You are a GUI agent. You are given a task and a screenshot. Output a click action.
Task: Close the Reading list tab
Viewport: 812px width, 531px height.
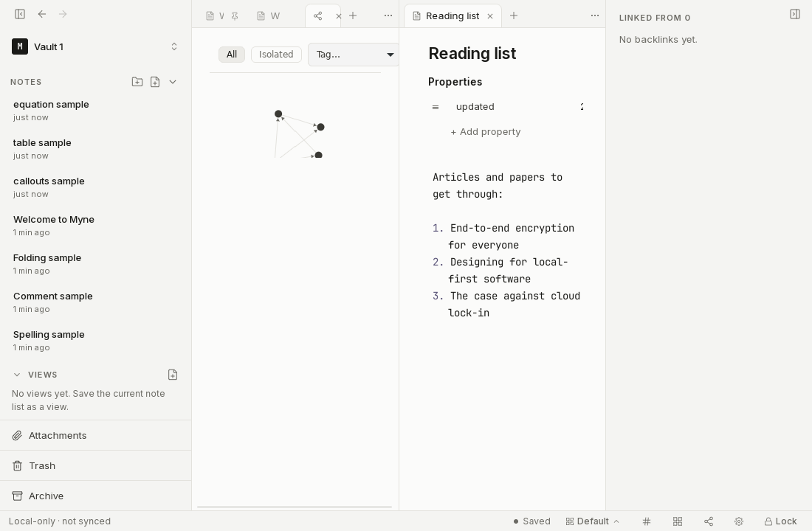pos(490,16)
